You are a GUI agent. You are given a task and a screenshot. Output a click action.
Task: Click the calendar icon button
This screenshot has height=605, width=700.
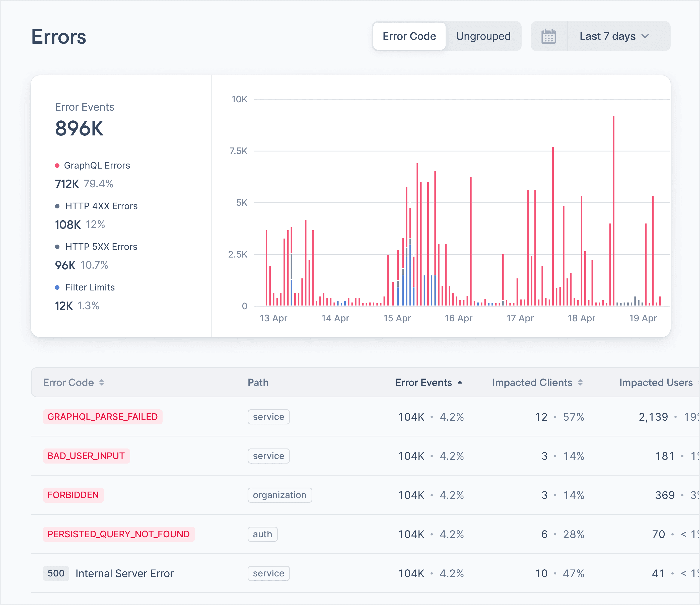click(x=548, y=36)
